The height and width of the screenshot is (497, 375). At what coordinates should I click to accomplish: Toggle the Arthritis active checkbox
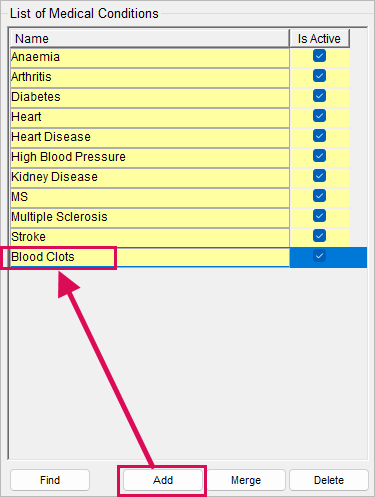[x=319, y=76]
